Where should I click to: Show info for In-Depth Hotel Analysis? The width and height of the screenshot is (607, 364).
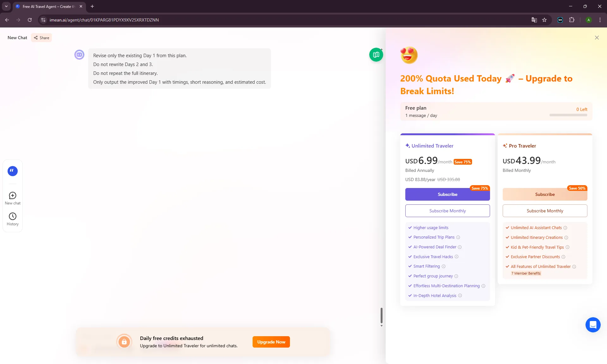(460, 296)
